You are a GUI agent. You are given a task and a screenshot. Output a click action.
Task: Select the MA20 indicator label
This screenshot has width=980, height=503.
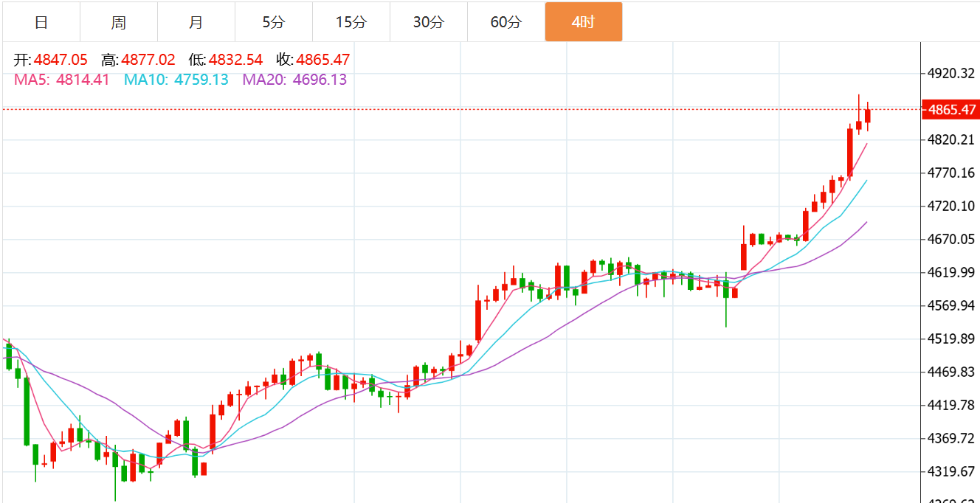pos(294,80)
